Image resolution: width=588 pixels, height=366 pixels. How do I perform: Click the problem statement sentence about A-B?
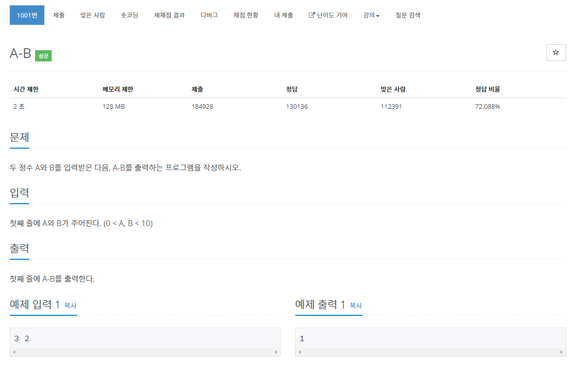point(125,168)
